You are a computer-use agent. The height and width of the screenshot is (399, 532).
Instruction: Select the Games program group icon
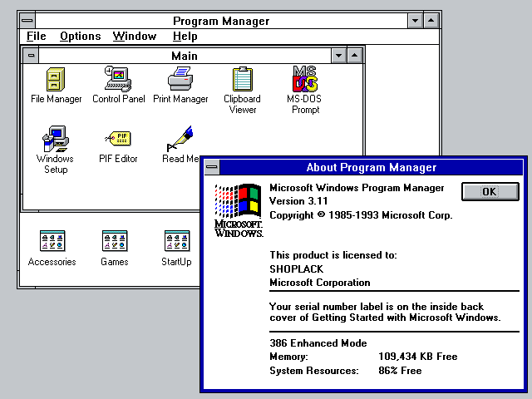(115, 241)
